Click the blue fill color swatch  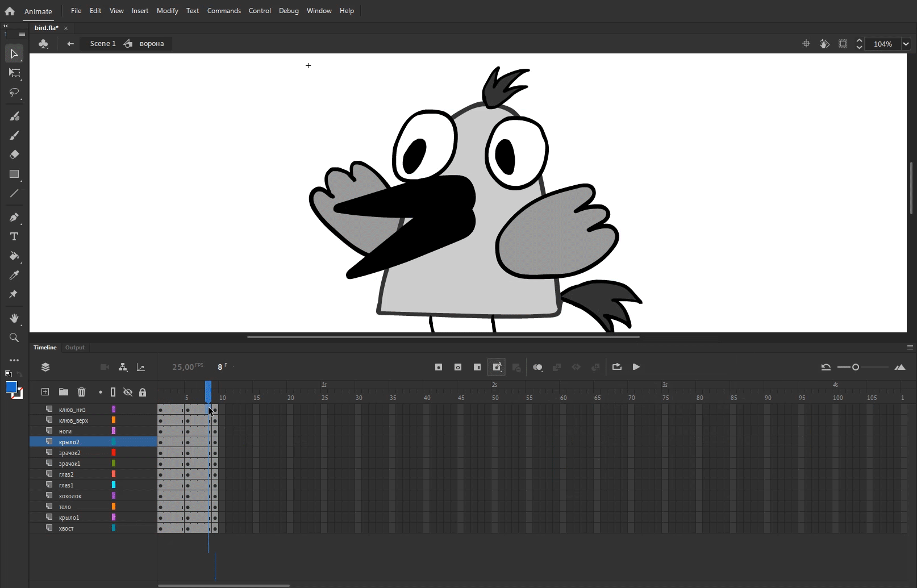(x=11, y=387)
